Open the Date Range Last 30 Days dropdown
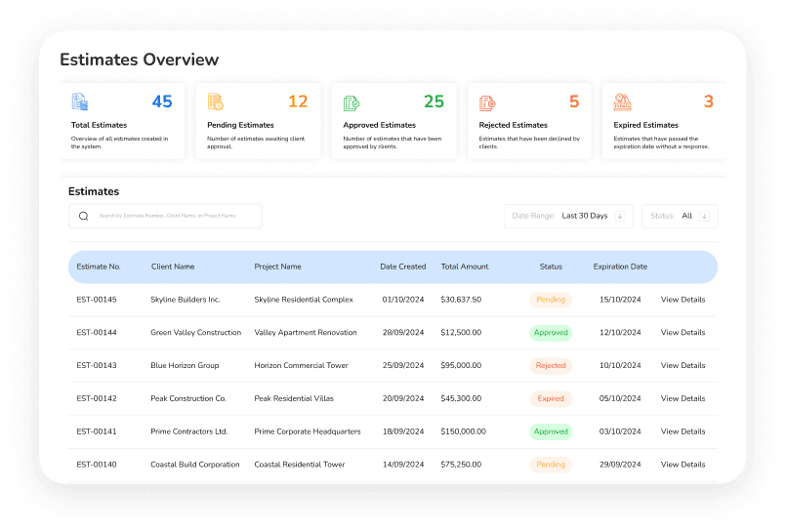 click(568, 217)
